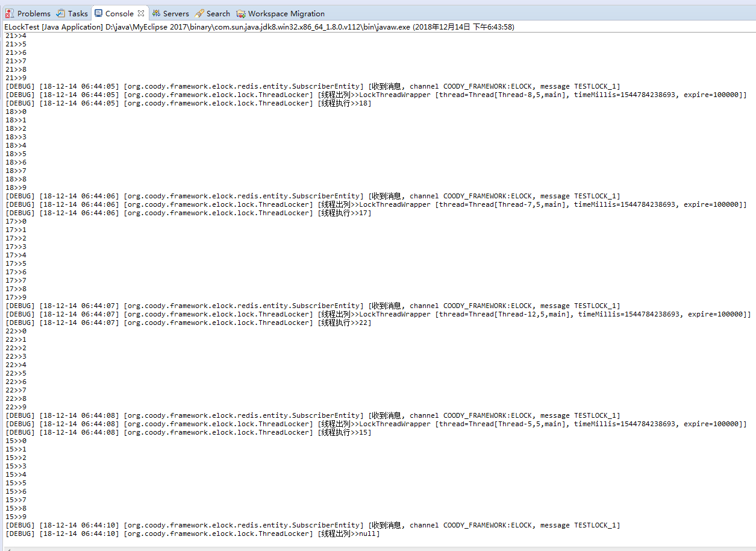Click the console line '18>>0'
Screen dimensions: 756x551
point(16,112)
